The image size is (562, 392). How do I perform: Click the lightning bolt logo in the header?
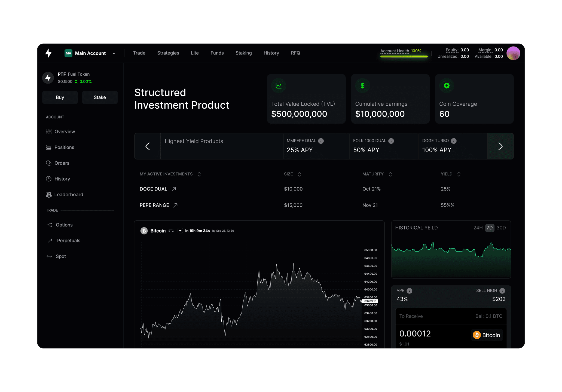(x=48, y=53)
